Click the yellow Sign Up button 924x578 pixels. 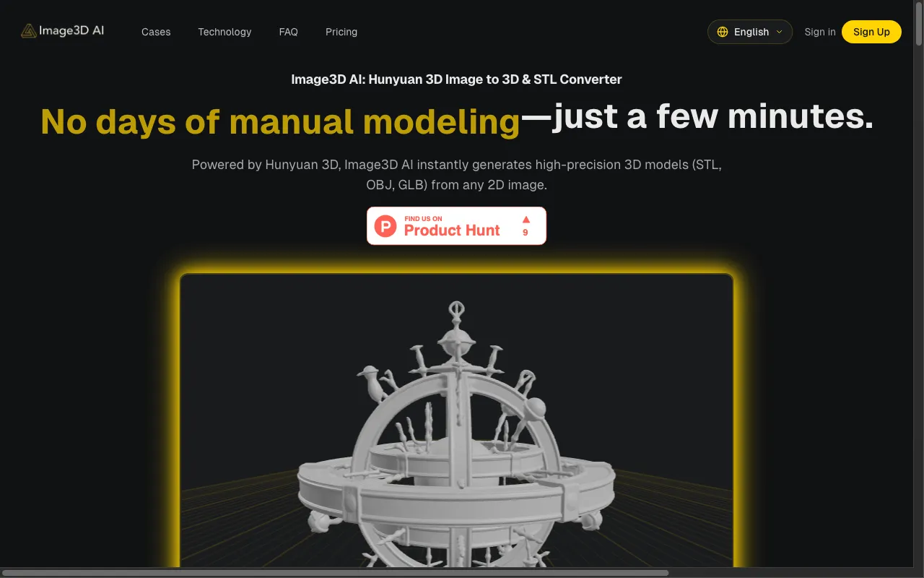(871, 32)
